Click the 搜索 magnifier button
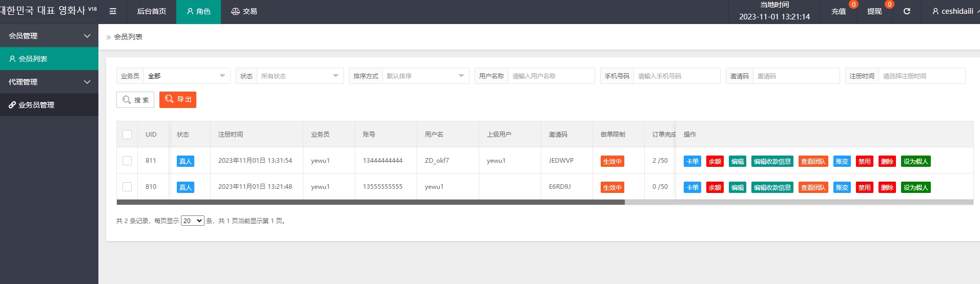980x284 pixels. [135, 100]
